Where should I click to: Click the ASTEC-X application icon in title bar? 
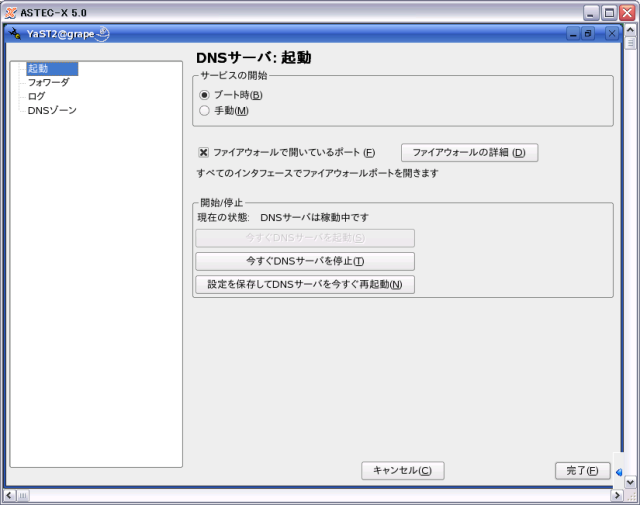[x=10, y=11]
